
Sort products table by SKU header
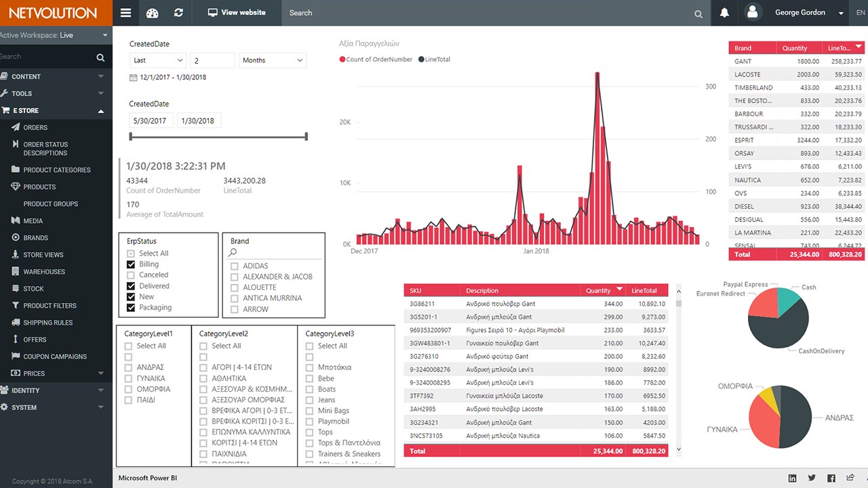[415, 291]
